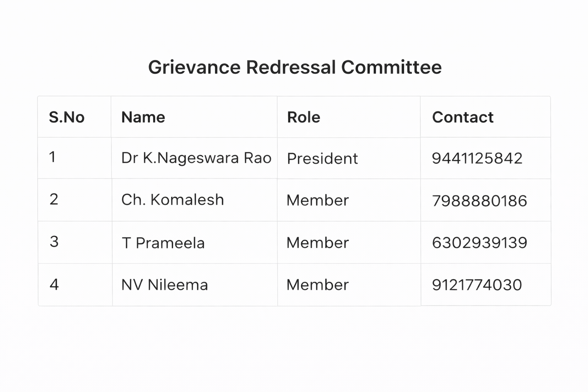Click contact number 9121774030
588x392 pixels.
pyautogui.click(x=477, y=285)
